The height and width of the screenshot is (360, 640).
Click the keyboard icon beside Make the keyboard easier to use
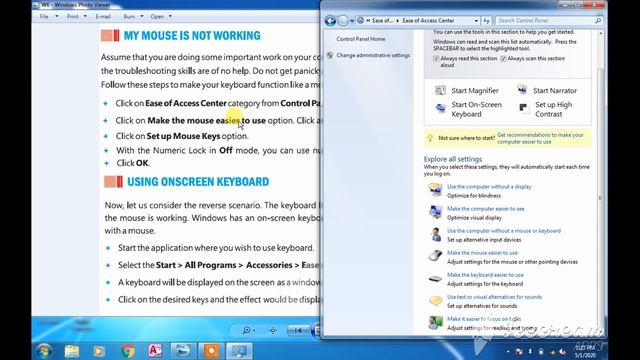(x=435, y=279)
